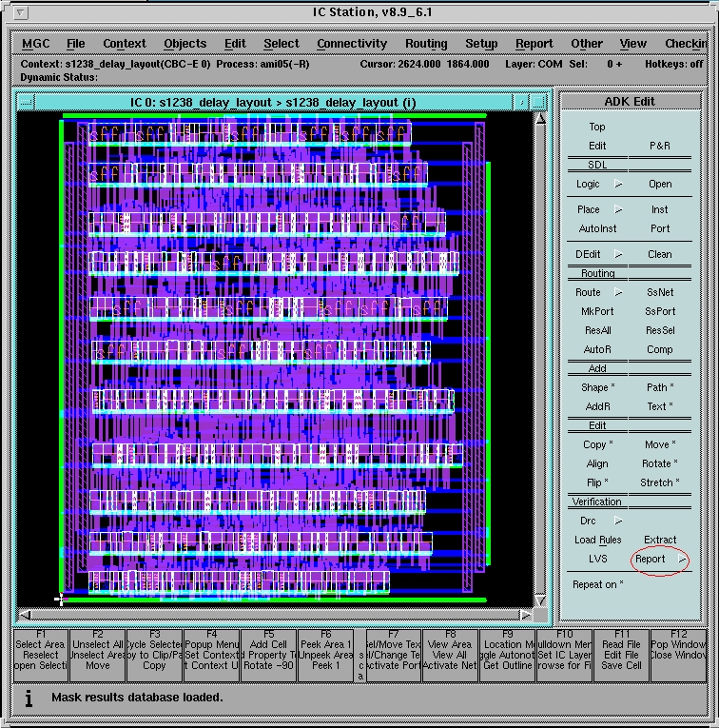Viewport: 719px width, 728px height.
Task: Open the window menu of the IC Station title bar
Action: pyautogui.click(x=20, y=12)
